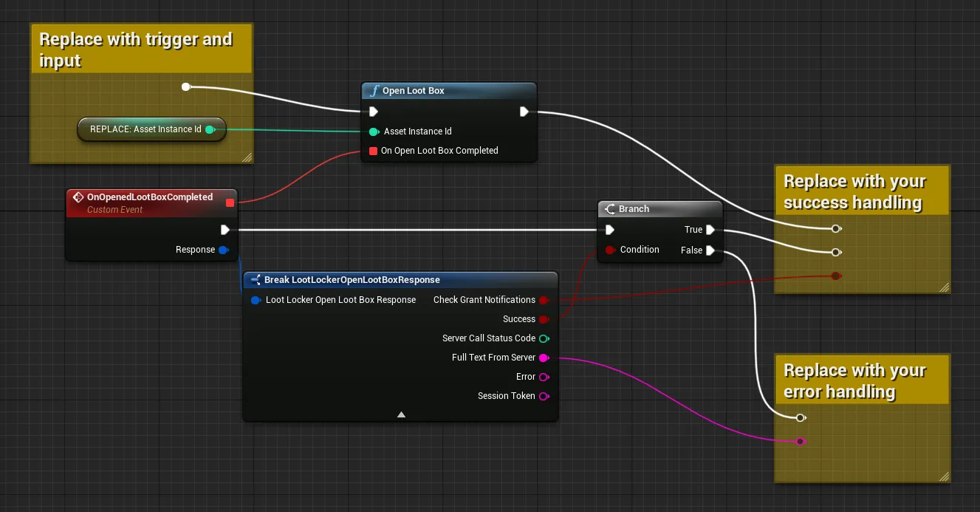Viewport: 980px width, 512px height.
Task: Click the Session Token output pin
Action: 544,396
